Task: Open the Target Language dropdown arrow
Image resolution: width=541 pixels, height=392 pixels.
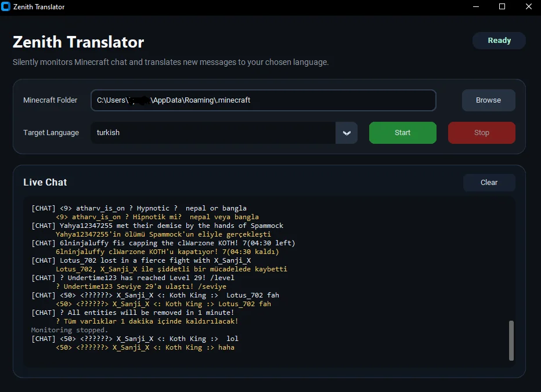Action: click(x=347, y=133)
